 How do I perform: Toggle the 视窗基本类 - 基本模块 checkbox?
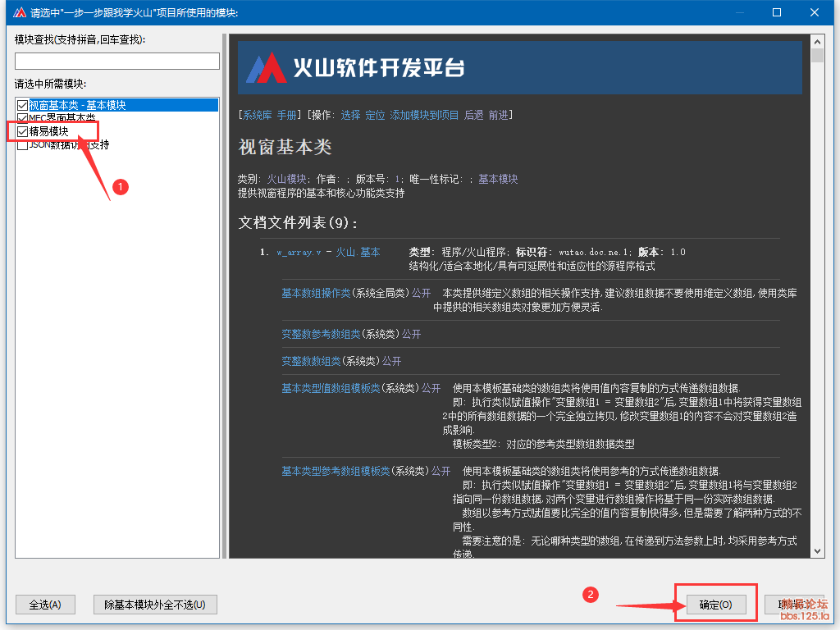click(22, 105)
